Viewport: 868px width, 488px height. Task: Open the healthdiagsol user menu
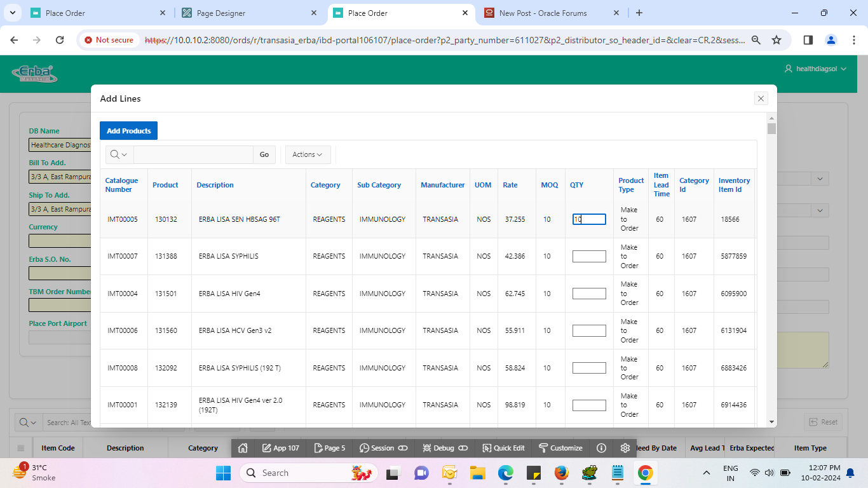(x=815, y=69)
